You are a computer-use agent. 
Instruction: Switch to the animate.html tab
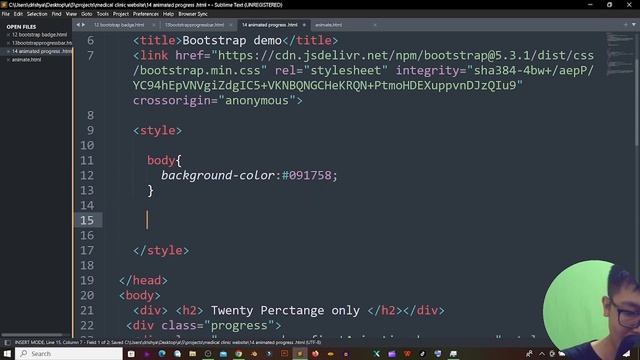pos(329,25)
